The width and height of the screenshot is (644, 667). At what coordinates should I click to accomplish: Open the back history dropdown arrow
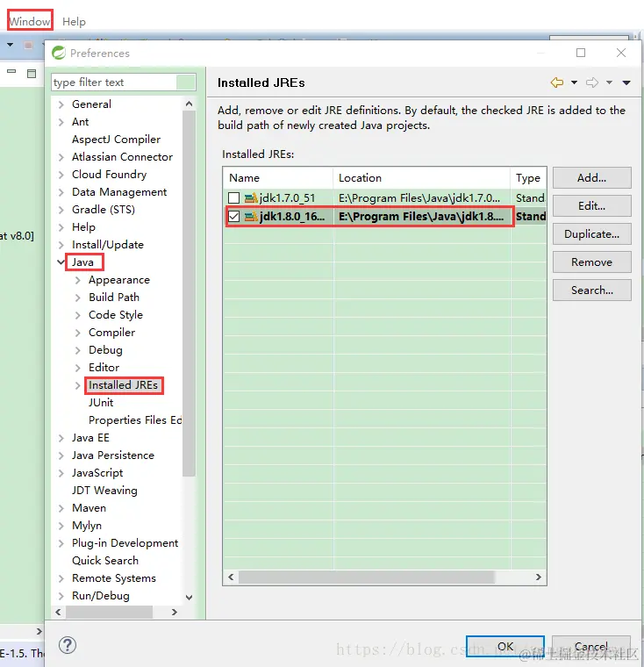(574, 82)
